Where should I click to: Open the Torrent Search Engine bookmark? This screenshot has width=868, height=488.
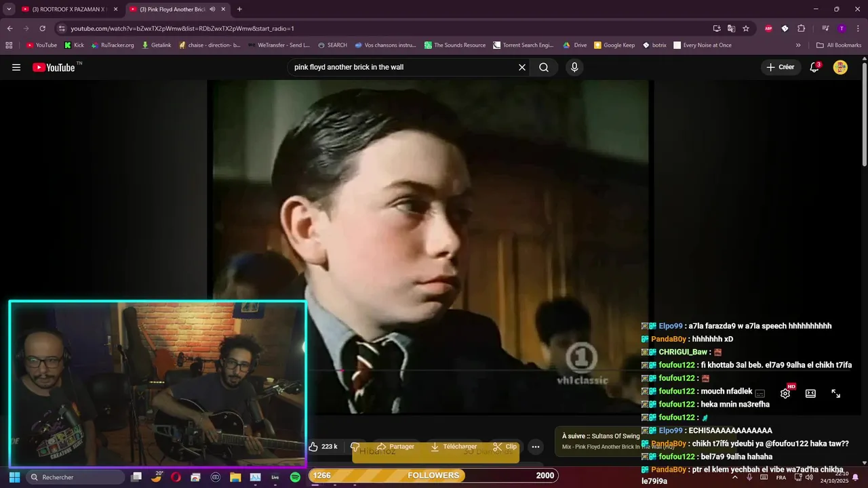coord(524,45)
